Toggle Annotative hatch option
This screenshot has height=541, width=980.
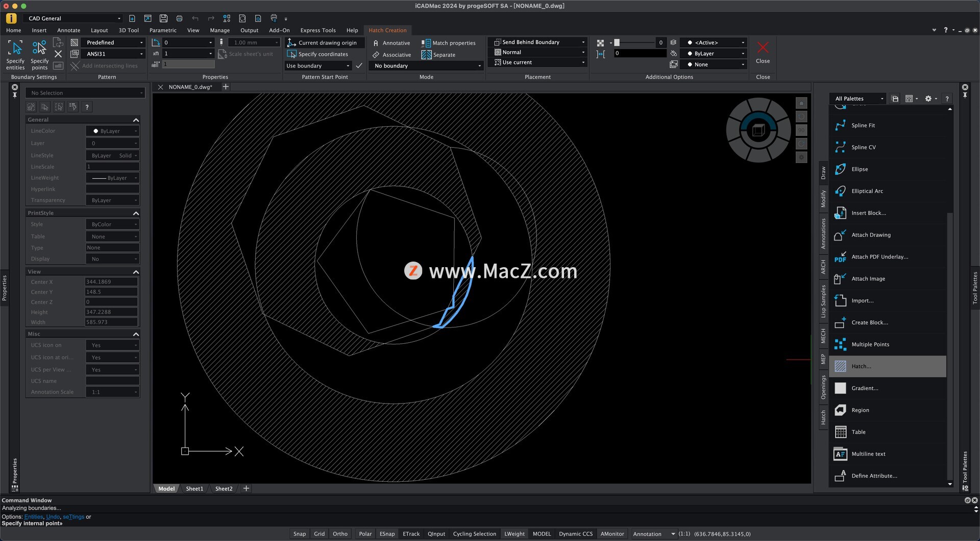pos(391,43)
